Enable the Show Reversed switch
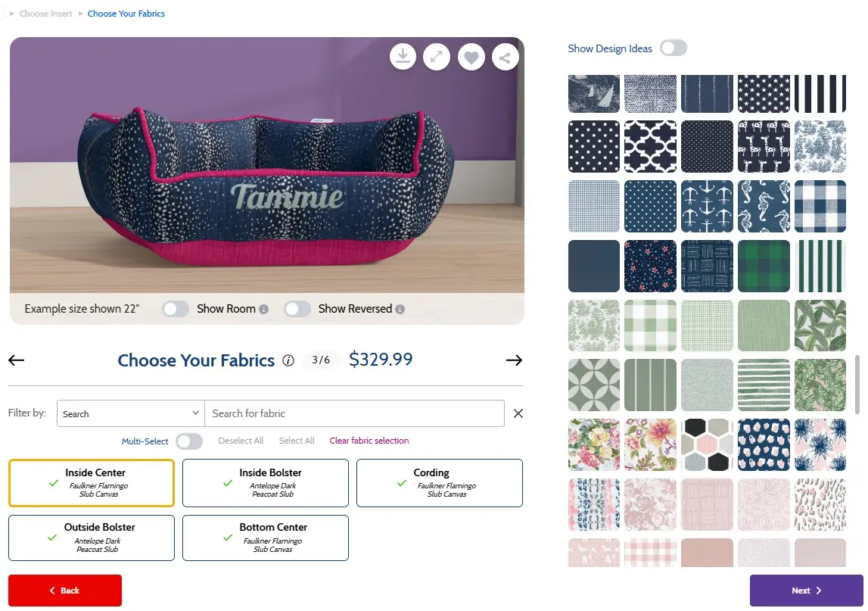 [x=297, y=309]
